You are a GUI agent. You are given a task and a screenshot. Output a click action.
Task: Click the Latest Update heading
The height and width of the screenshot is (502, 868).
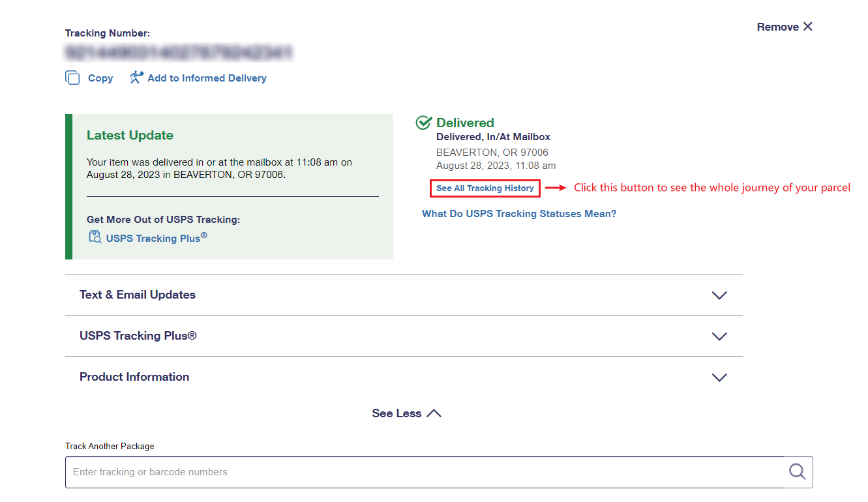pos(130,136)
